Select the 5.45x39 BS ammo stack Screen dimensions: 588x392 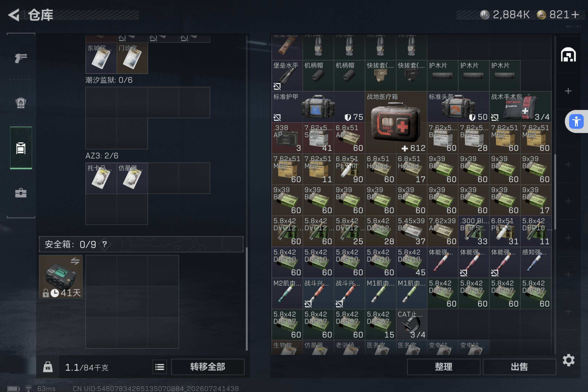point(412,231)
